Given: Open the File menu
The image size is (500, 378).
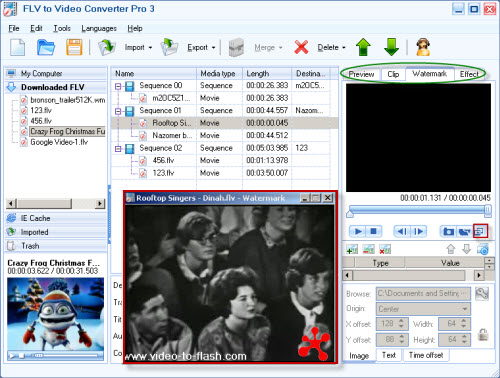Looking at the screenshot, I should pyautogui.click(x=14, y=28).
